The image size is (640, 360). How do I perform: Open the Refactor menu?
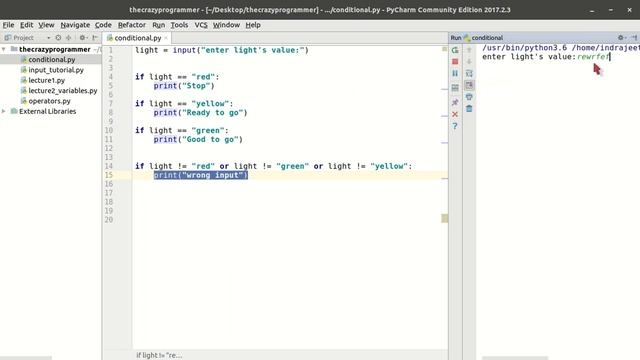(131, 25)
